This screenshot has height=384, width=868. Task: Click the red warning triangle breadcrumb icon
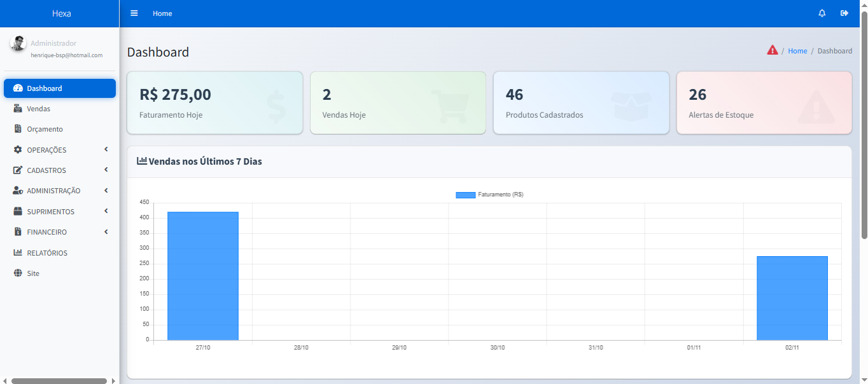[773, 50]
